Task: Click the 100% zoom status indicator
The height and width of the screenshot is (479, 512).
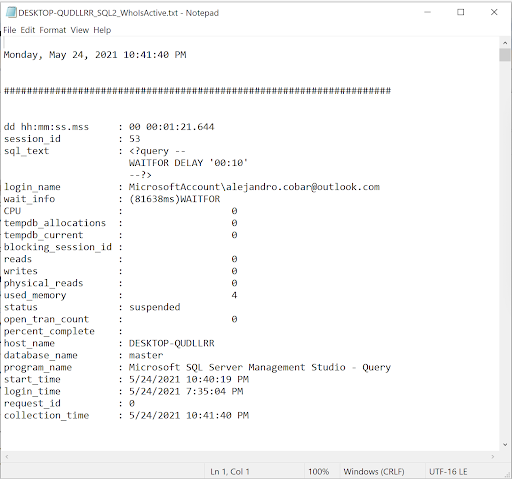Action: [x=318, y=472]
